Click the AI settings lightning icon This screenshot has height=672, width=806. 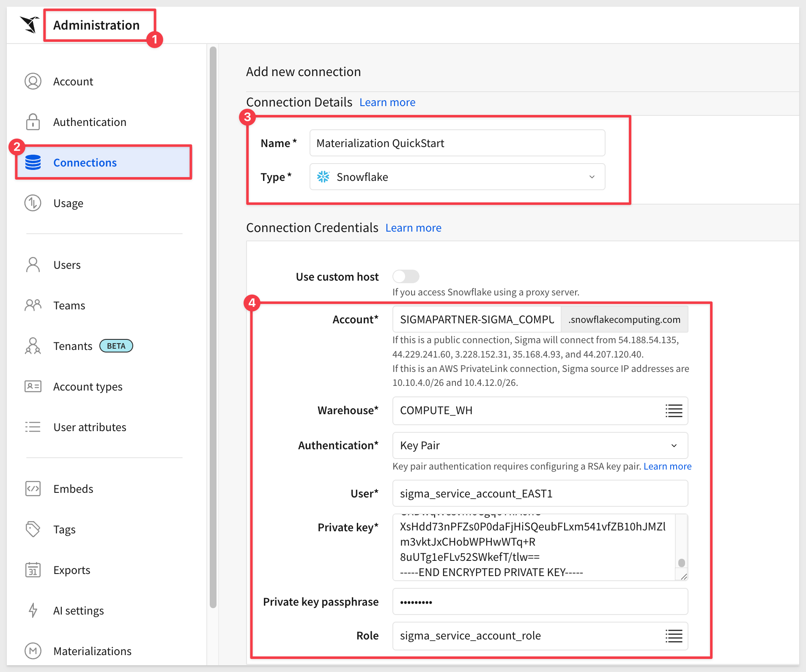pyautogui.click(x=33, y=610)
